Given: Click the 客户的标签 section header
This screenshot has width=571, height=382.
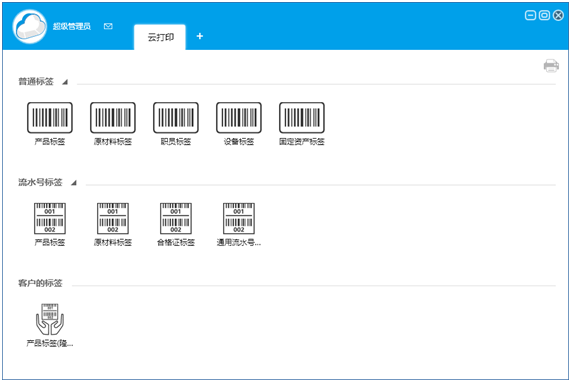Looking at the screenshot, I should pos(40,283).
